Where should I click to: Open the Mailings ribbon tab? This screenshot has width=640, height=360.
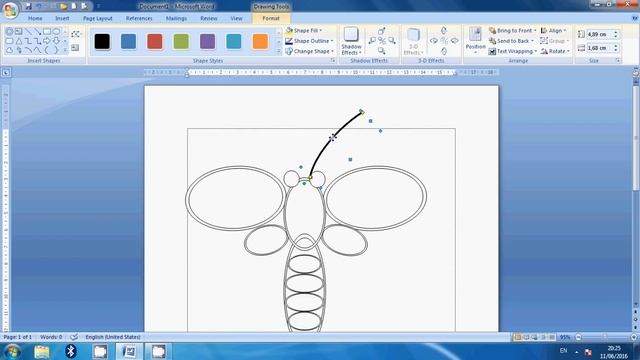(x=176, y=18)
